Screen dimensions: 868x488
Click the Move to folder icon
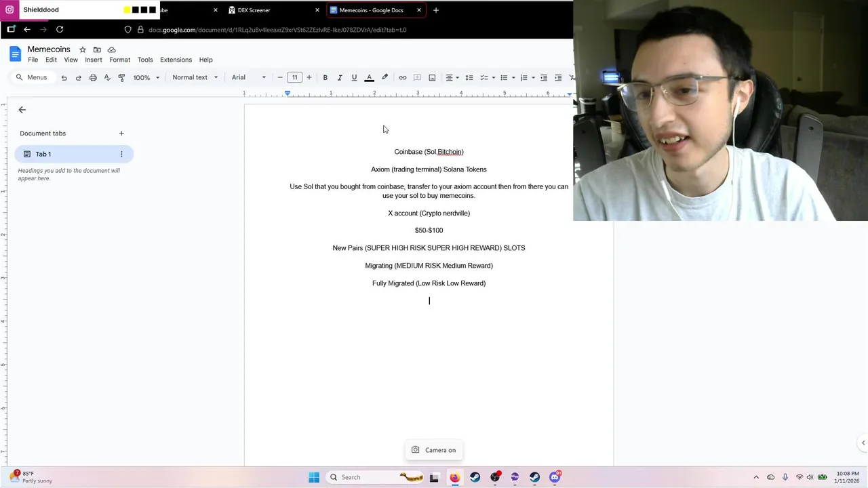[97, 49]
